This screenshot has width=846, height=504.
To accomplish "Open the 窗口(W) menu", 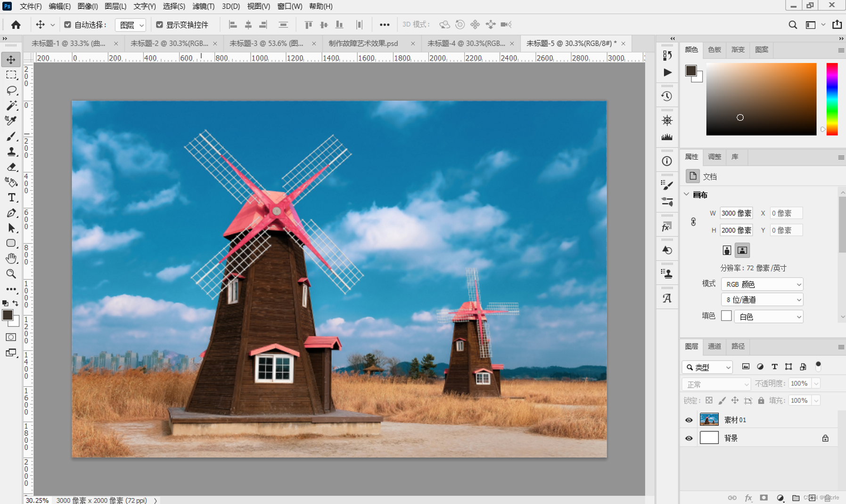I will coord(289,6).
